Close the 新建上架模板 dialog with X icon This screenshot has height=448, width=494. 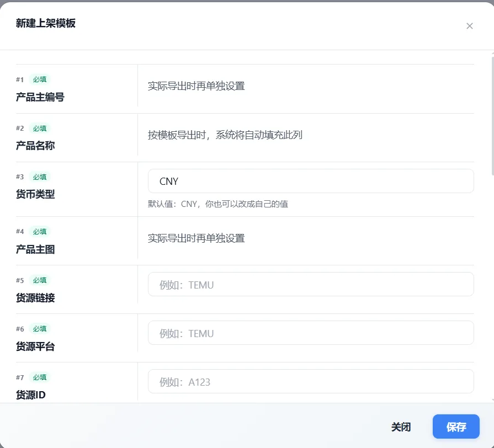tap(469, 26)
